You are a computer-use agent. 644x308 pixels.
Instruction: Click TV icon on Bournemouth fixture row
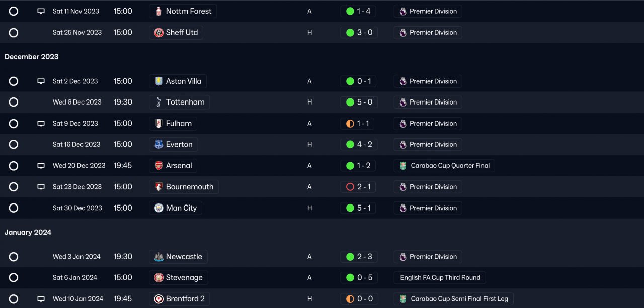tap(41, 187)
